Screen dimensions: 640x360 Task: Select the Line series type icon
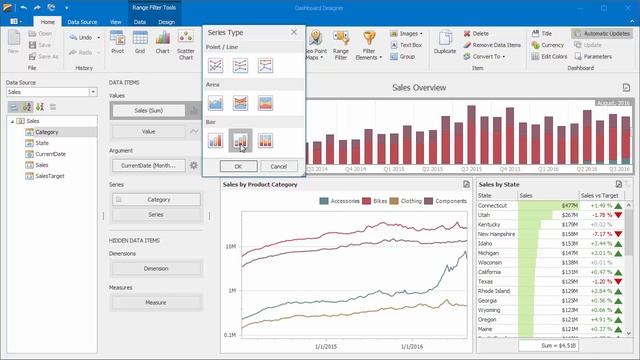[216, 65]
